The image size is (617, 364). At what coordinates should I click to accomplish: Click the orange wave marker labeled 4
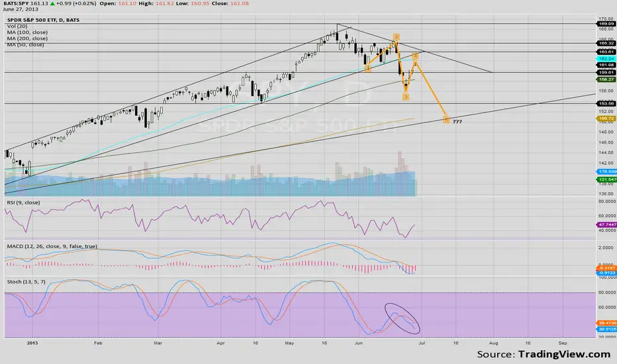415,56
